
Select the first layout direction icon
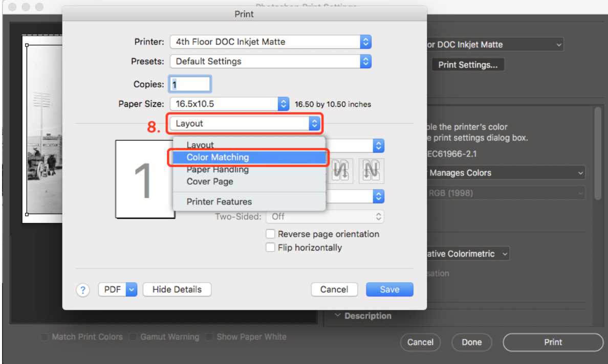point(341,170)
